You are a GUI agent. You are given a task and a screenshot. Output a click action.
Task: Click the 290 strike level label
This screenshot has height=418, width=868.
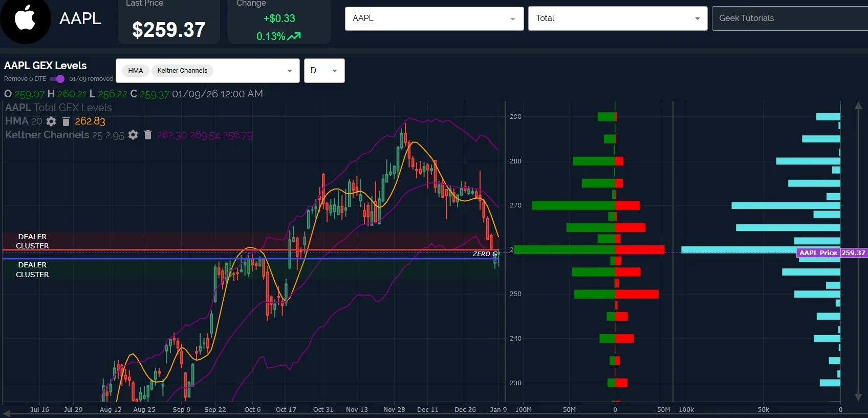click(x=515, y=117)
